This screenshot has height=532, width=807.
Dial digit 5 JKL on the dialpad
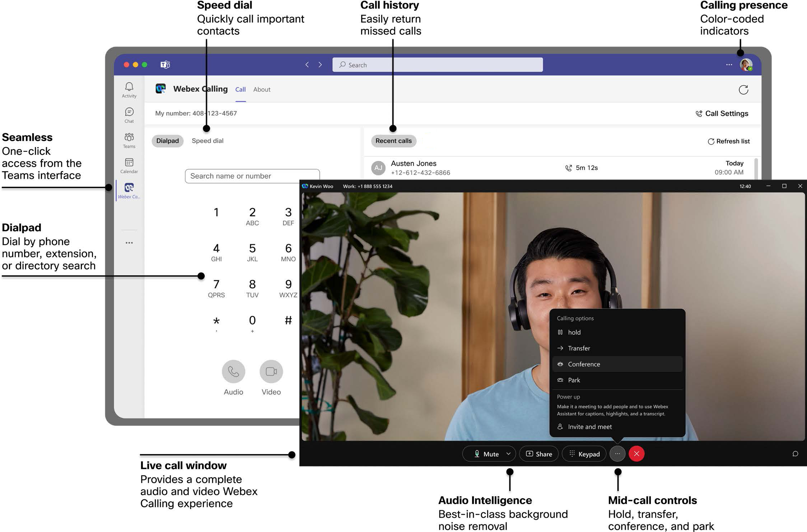coord(252,252)
